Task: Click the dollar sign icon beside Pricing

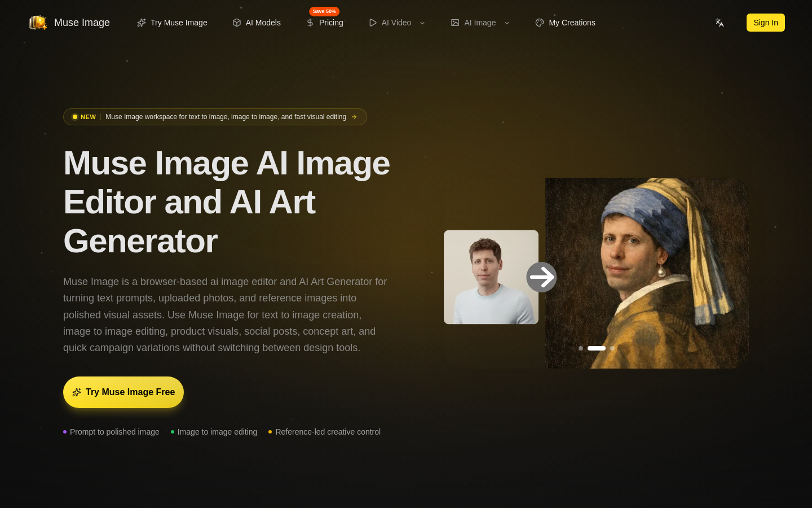Action: pyautogui.click(x=310, y=23)
